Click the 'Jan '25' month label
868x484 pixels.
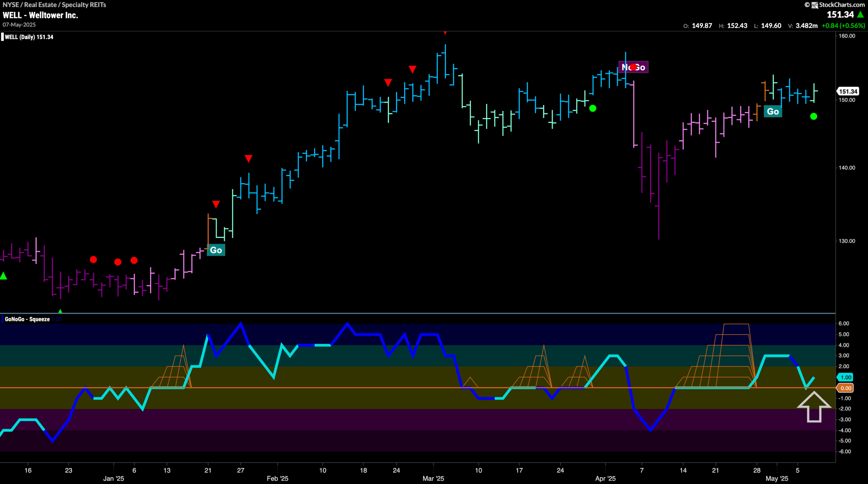click(114, 479)
